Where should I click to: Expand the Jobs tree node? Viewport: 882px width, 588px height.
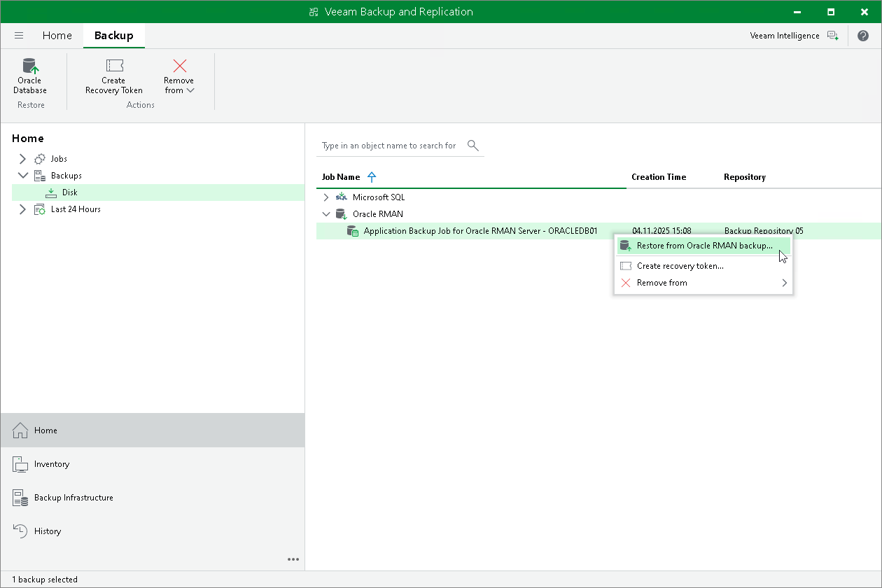click(22, 158)
